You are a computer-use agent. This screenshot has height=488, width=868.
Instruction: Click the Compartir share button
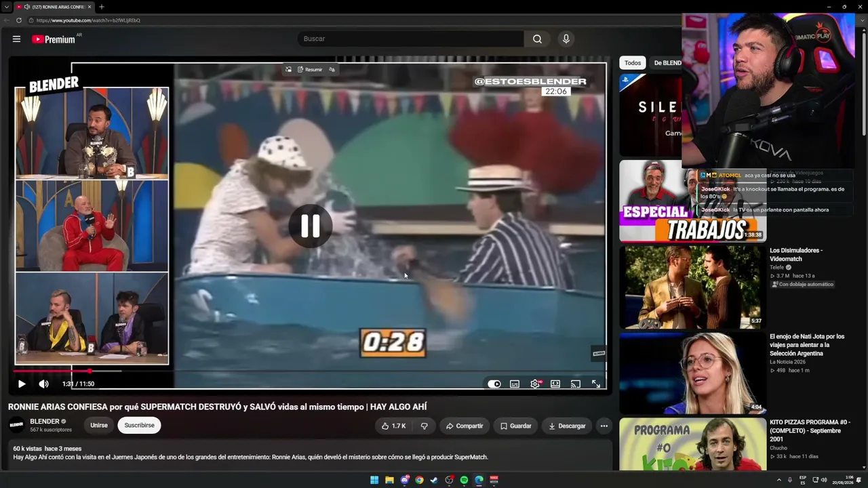tap(465, 426)
